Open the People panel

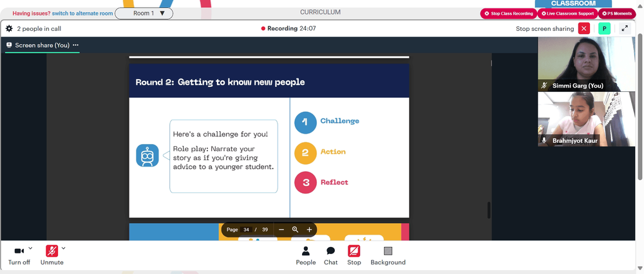point(305,255)
